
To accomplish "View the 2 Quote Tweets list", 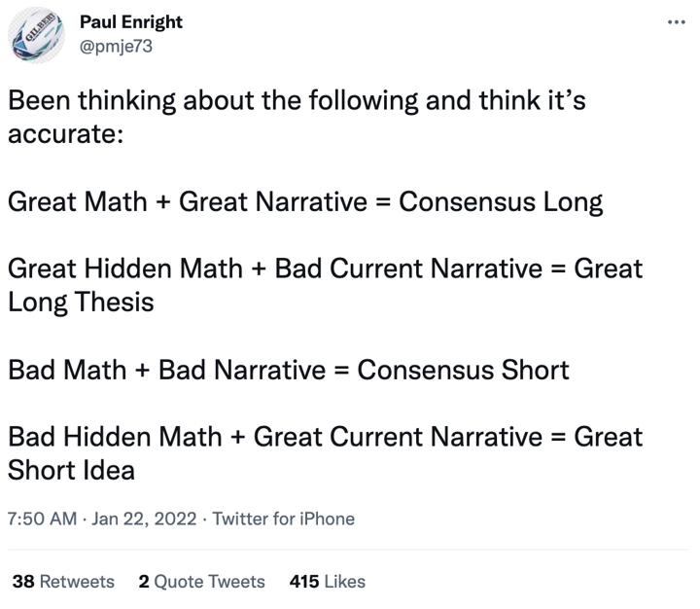I will (x=202, y=582).
